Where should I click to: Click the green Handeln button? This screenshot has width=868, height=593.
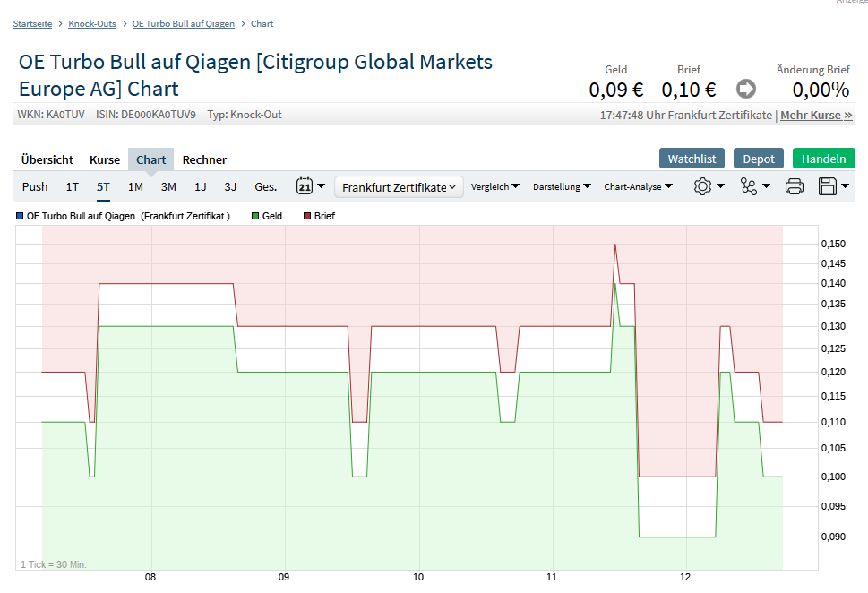(823, 159)
